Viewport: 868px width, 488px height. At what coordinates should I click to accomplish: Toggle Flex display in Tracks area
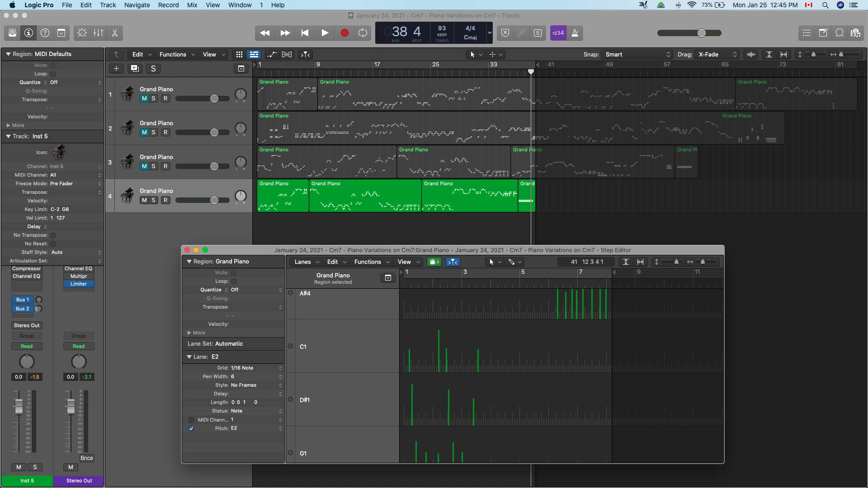[287, 54]
